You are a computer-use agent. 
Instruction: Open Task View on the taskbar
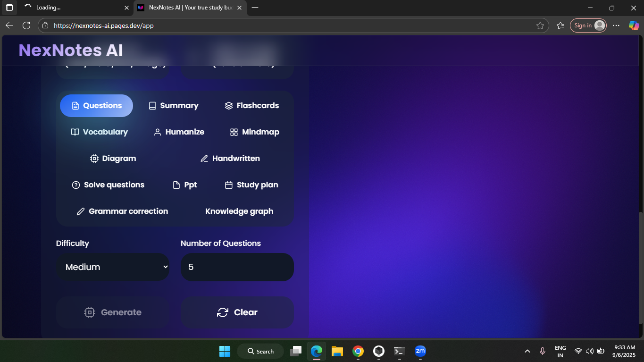[x=296, y=351]
